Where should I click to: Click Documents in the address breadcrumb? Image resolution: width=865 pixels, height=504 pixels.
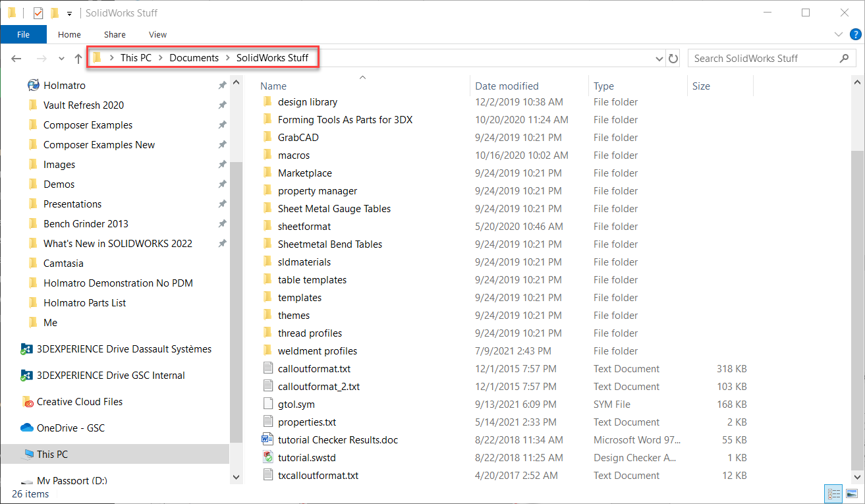pos(194,58)
